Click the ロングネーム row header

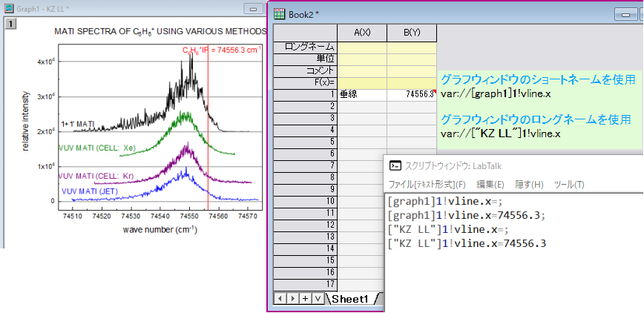click(x=305, y=47)
